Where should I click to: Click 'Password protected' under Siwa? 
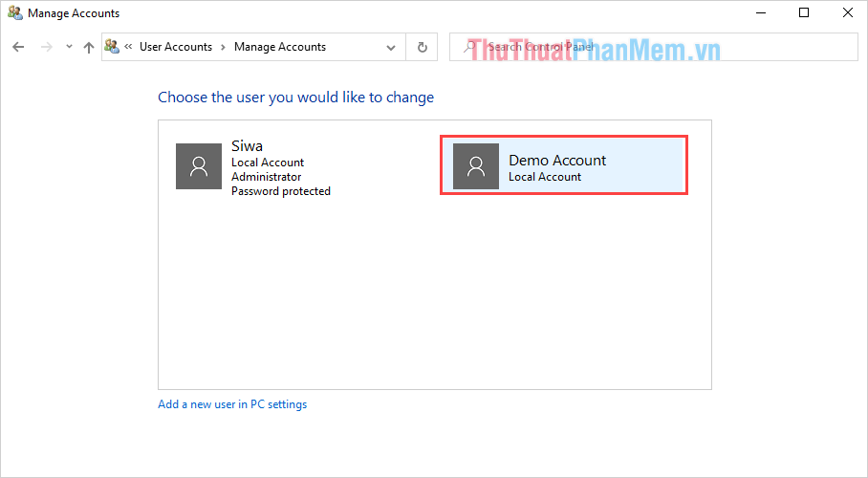pos(281,191)
